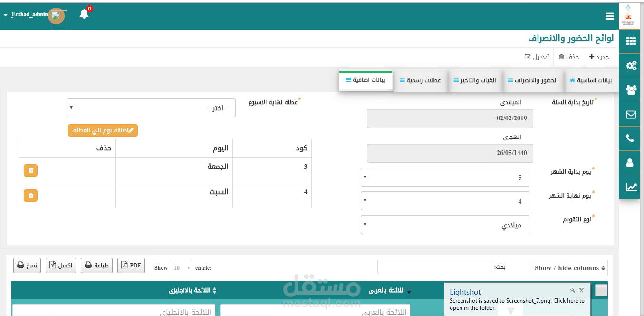Switch to عطلات رسمية tab
This screenshot has height=316, width=644.
420,80
